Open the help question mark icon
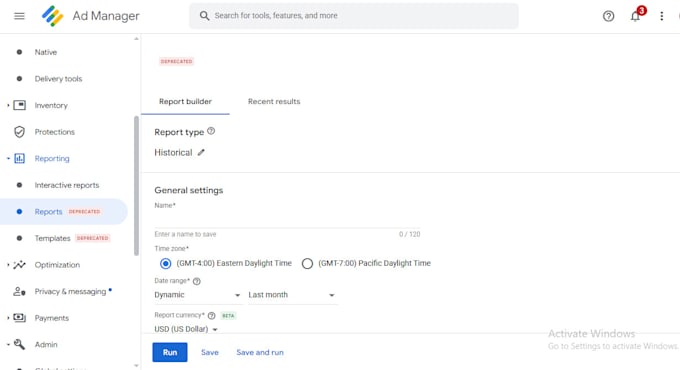Screen dimensions: 680x370 click(608, 16)
